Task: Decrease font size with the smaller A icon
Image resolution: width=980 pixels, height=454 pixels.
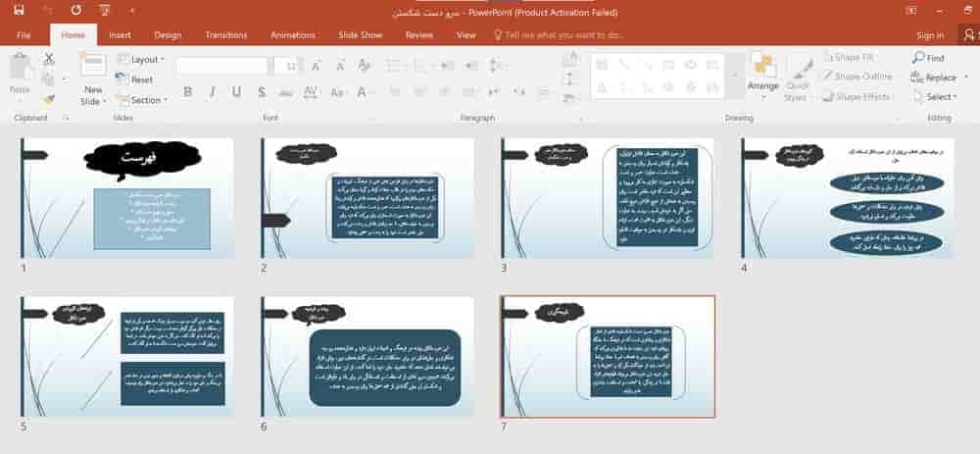Action: coord(340,66)
